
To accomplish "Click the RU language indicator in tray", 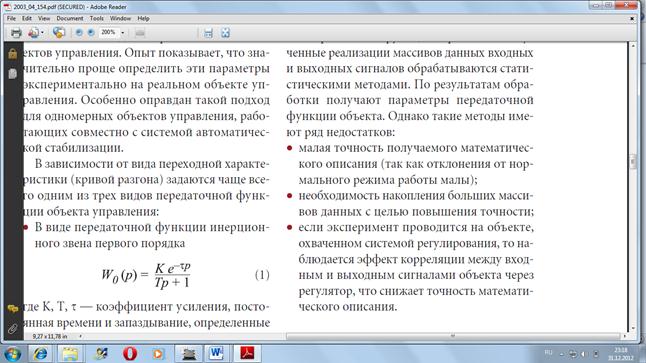I will coord(548,352).
